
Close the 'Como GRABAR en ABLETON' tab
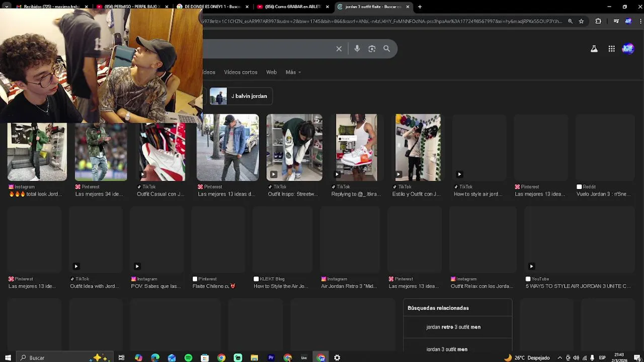(x=328, y=7)
